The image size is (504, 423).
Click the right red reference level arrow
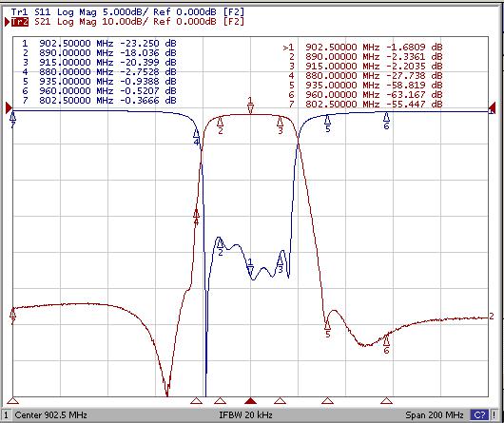click(492, 108)
